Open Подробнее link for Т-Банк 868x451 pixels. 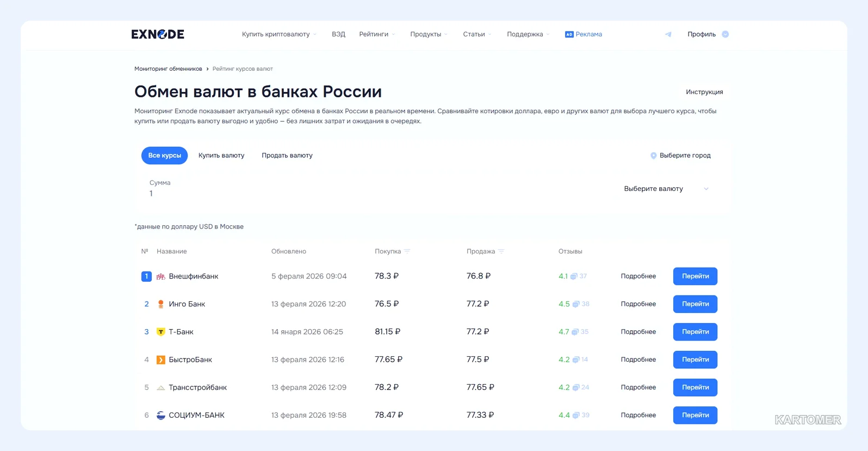click(x=638, y=332)
